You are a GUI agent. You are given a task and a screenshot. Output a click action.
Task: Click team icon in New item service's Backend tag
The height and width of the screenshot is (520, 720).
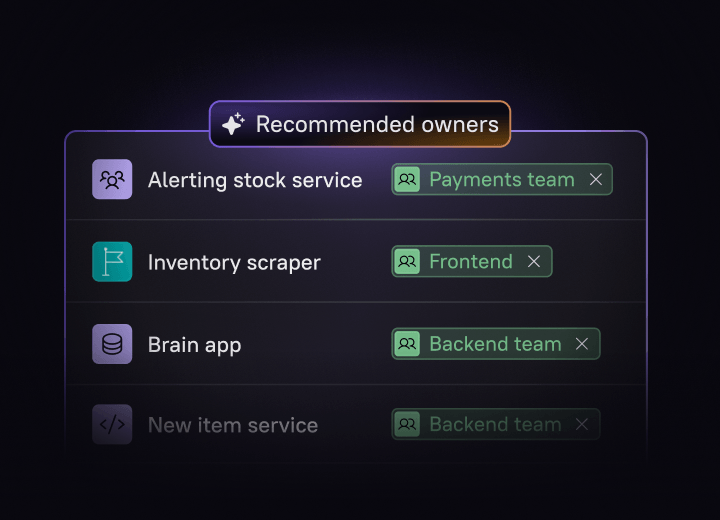click(x=407, y=424)
